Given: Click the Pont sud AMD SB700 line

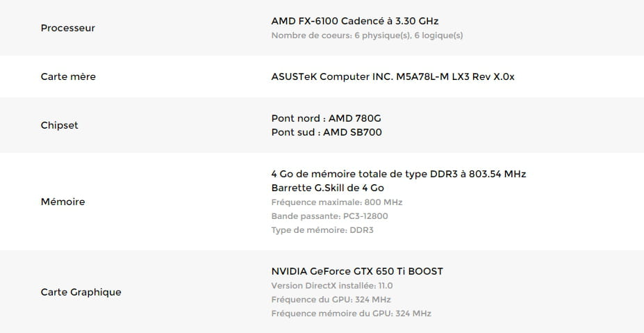Looking at the screenshot, I should tap(326, 132).
